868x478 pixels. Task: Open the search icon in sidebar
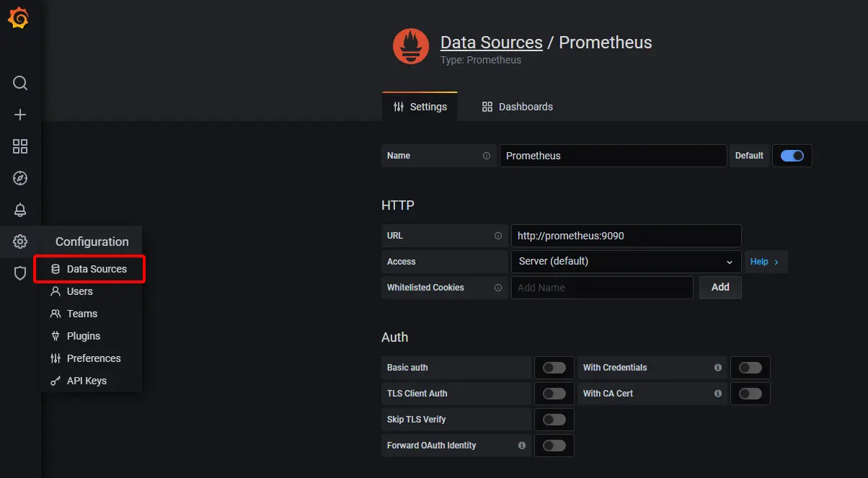pyautogui.click(x=20, y=83)
